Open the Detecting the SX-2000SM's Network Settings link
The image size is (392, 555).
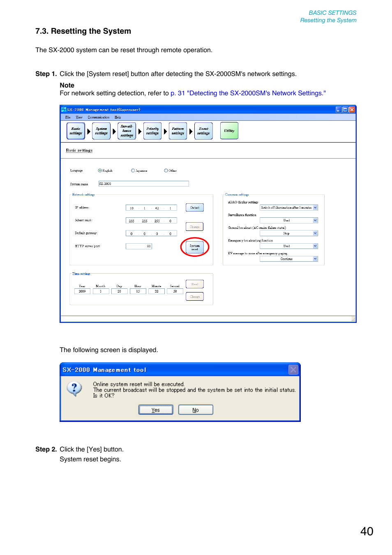pyautogui.click(x=248, y=93)
